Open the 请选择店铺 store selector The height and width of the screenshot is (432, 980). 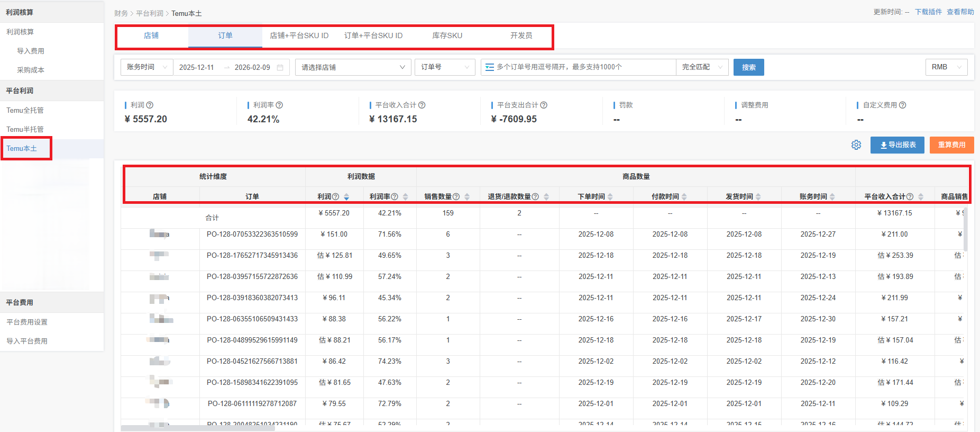tap(353, 67)
